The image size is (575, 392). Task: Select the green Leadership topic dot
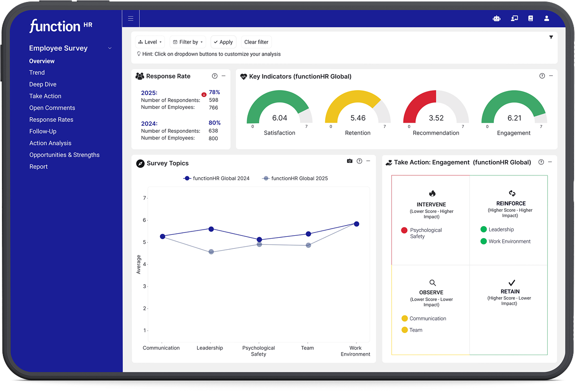pyautogui.click(x=483, y=230)
